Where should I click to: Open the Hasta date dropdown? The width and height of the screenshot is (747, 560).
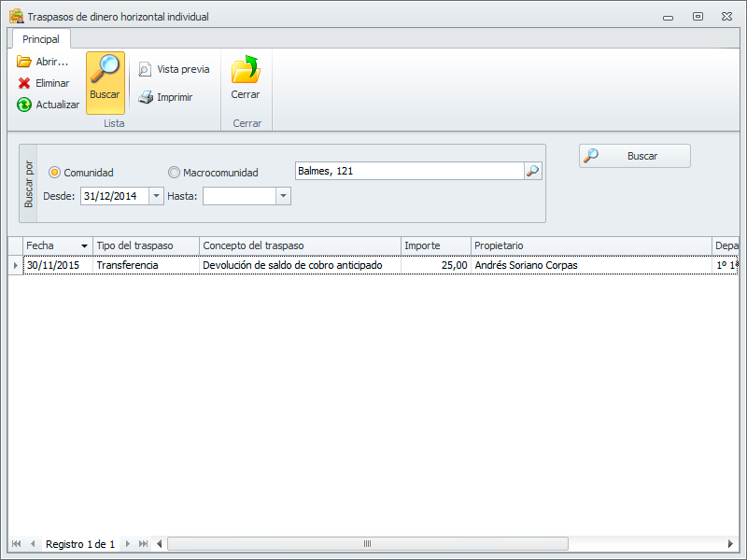coord(283,196)
